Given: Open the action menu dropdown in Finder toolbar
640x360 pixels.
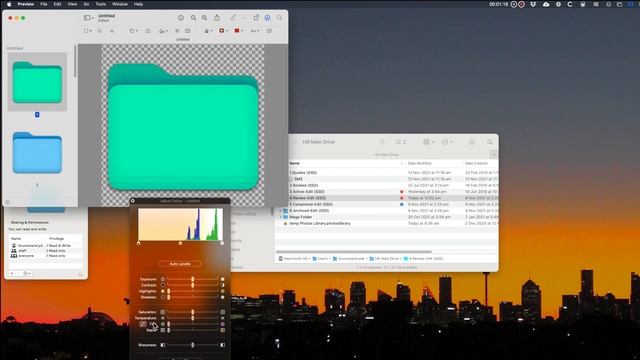Looking at the screenshot, I should [447, 142].
